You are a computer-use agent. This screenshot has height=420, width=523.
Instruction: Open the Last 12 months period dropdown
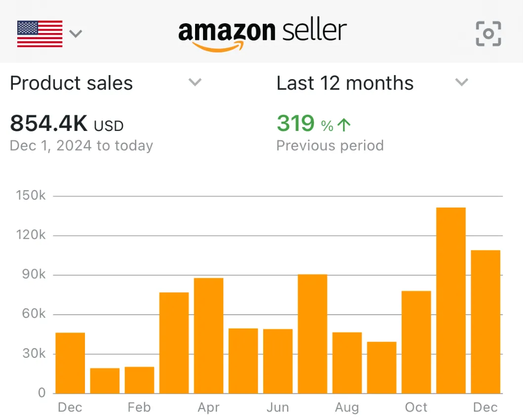click(461, 83)
